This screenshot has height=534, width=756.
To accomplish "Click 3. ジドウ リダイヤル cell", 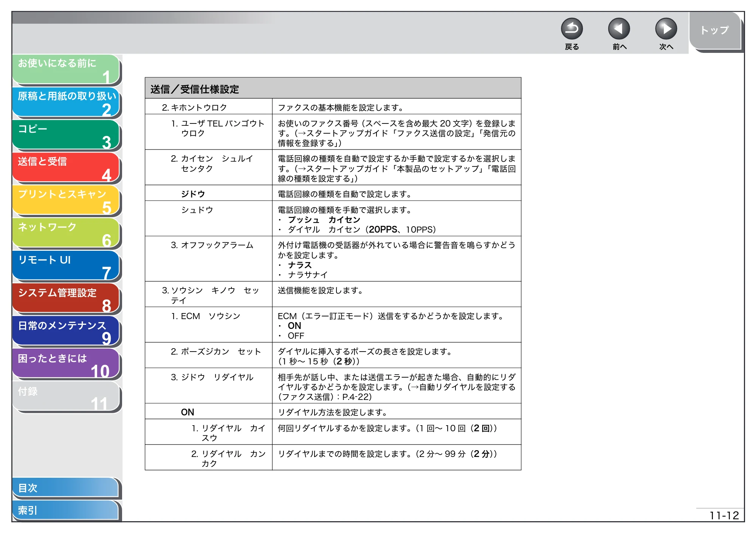I will [x=209, y=386].
